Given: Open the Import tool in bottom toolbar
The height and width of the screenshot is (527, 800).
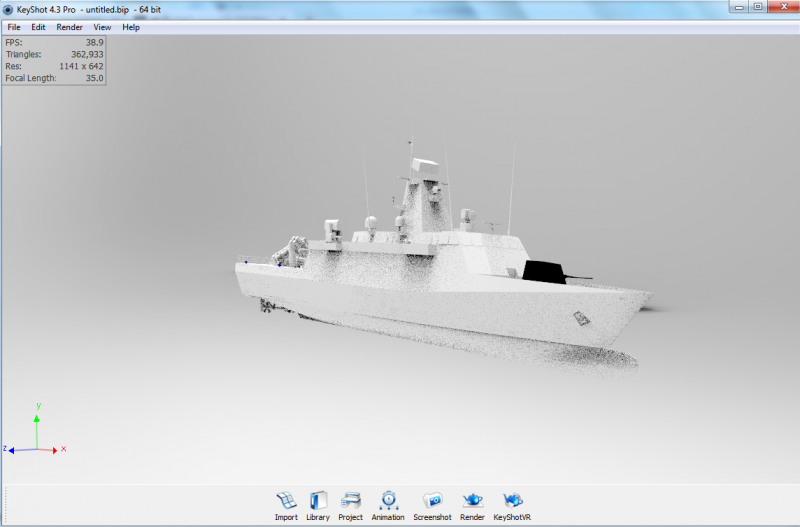Looking at the screenshot, I should pyautogui.click(x=286, y=506).
